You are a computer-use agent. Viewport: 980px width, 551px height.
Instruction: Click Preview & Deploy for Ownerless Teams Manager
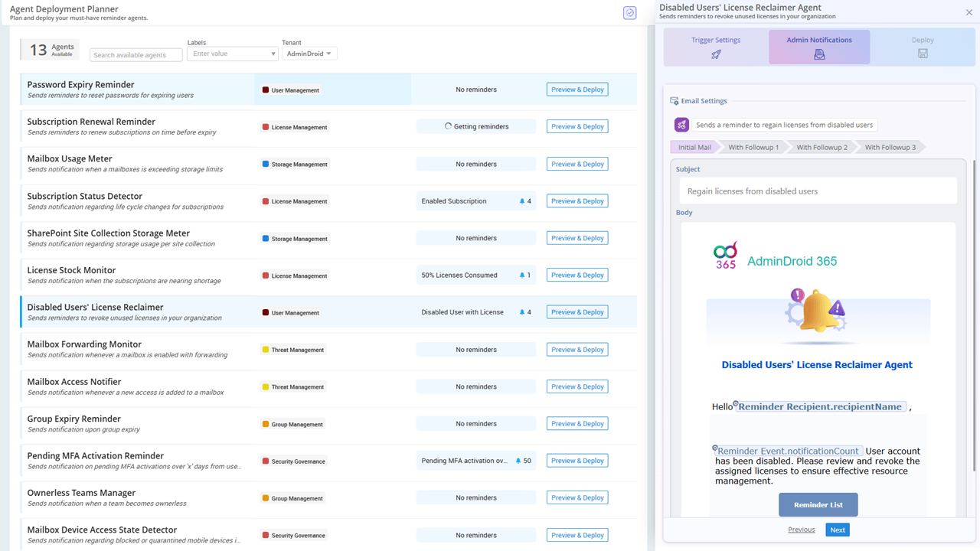point(577,498)
